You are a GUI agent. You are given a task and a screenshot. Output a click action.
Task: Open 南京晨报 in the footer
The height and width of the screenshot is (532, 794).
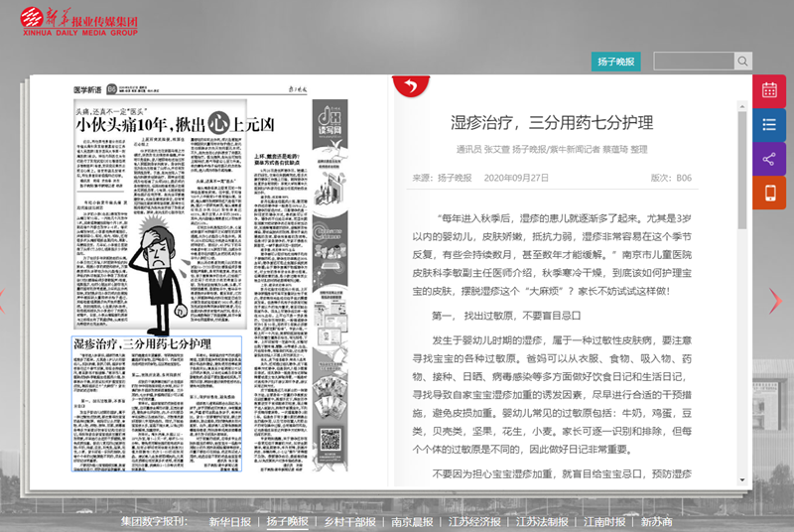412,522
